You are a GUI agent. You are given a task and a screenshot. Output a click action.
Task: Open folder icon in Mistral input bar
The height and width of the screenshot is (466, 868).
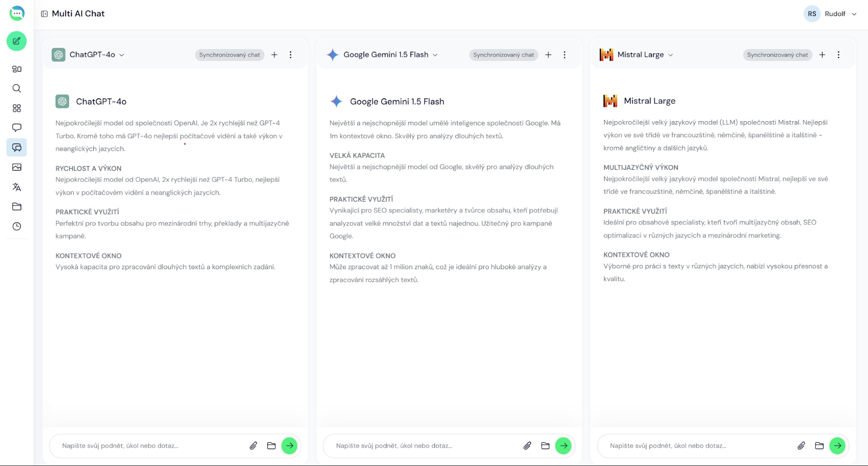click(819, 446)
